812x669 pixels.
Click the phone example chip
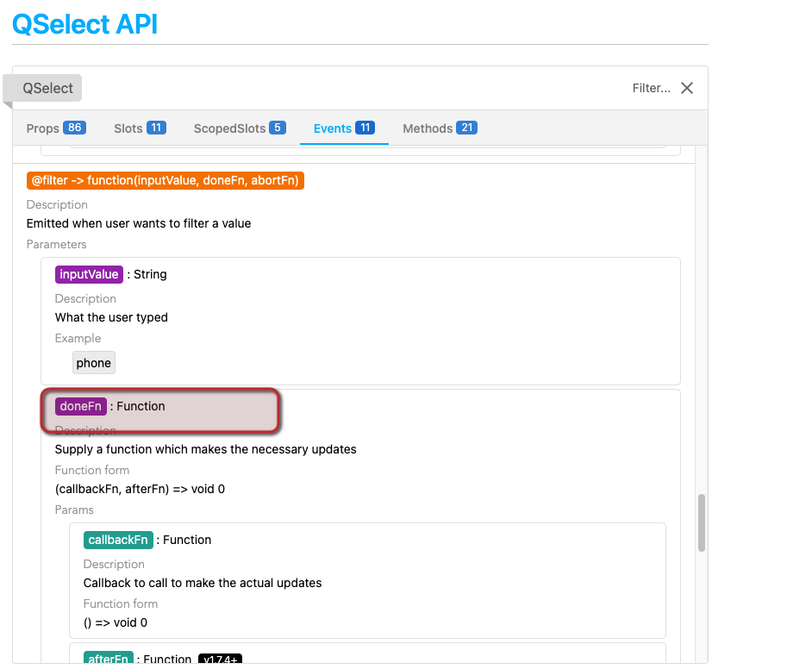coord(93,362)
